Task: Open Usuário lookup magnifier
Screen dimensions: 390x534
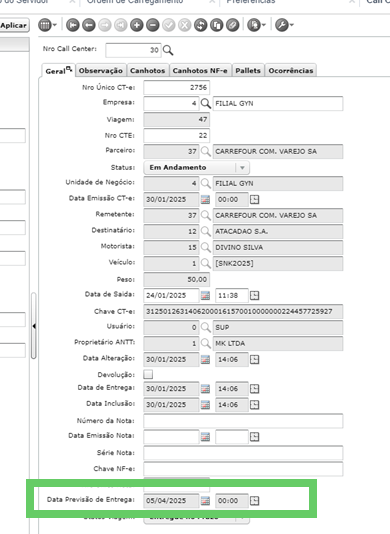Action: [205, 327]
